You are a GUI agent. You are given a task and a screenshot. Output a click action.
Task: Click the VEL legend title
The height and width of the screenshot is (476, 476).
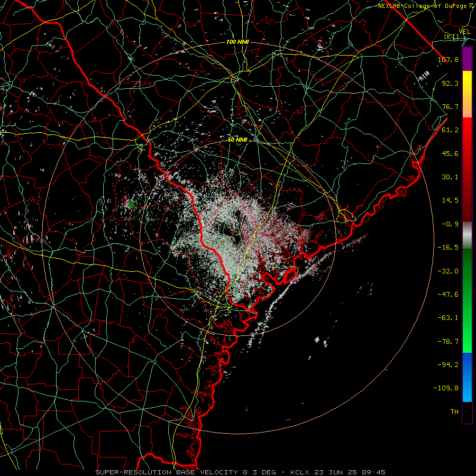pyautogui.click(x=464, y=32)
